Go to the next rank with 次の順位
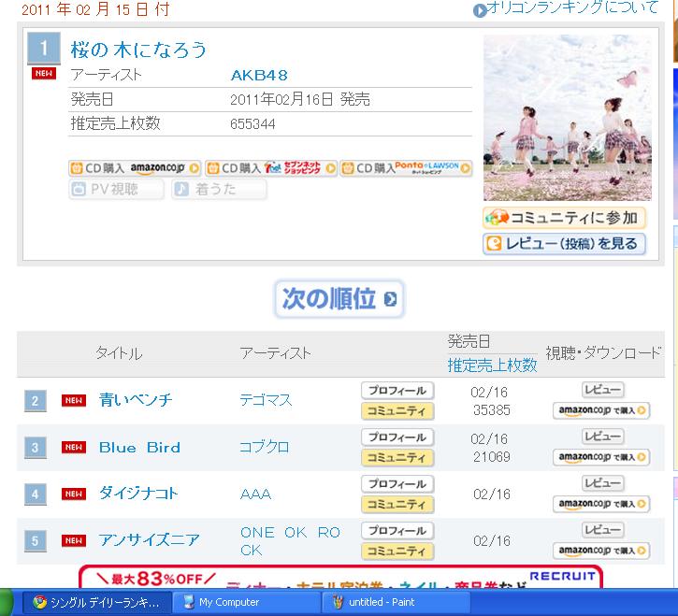Screen dimensions: 678x616 (339, 299)
